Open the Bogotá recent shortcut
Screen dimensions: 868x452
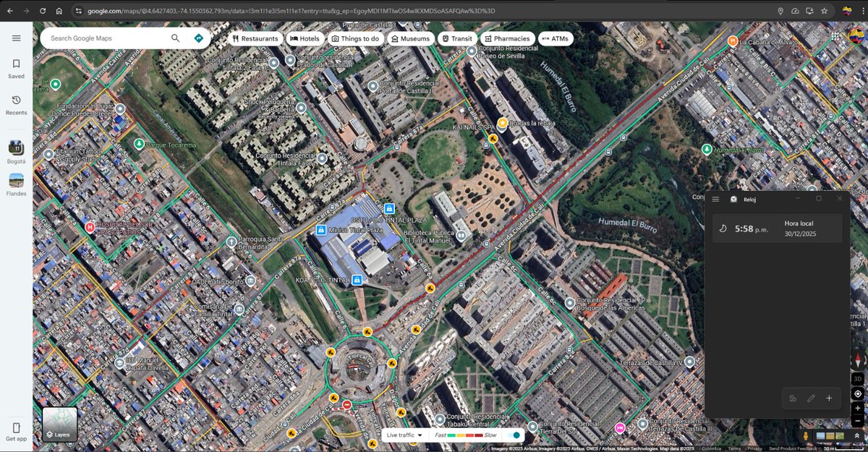[16, 152]
